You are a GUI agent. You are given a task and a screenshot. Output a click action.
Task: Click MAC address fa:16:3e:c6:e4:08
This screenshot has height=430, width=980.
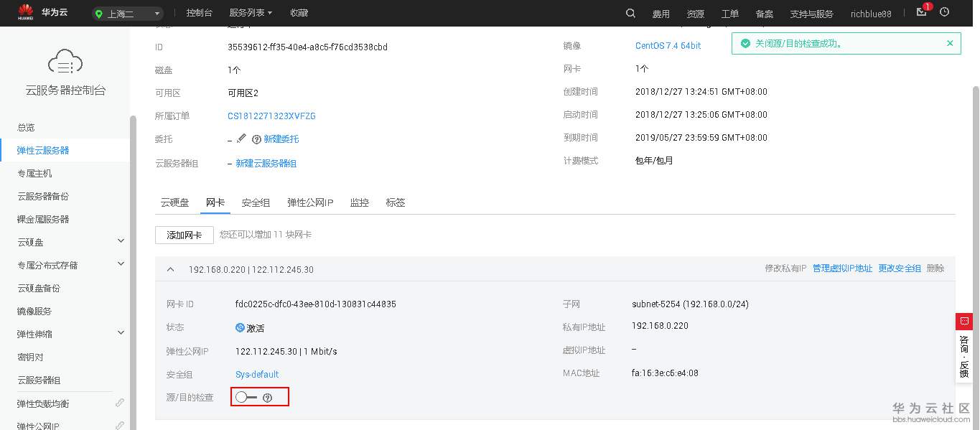665,373
